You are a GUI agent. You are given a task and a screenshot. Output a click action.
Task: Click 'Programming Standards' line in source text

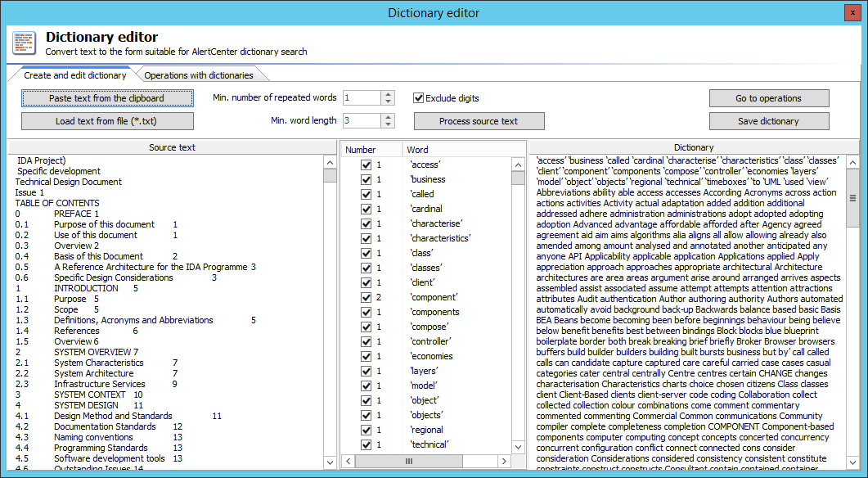[x=101, y=448]
